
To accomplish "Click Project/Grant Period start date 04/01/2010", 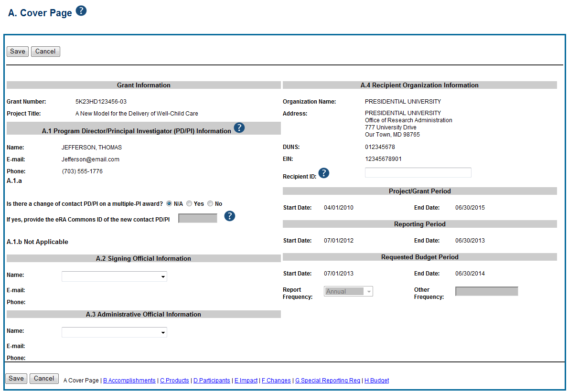I will [x=339, y=208].
